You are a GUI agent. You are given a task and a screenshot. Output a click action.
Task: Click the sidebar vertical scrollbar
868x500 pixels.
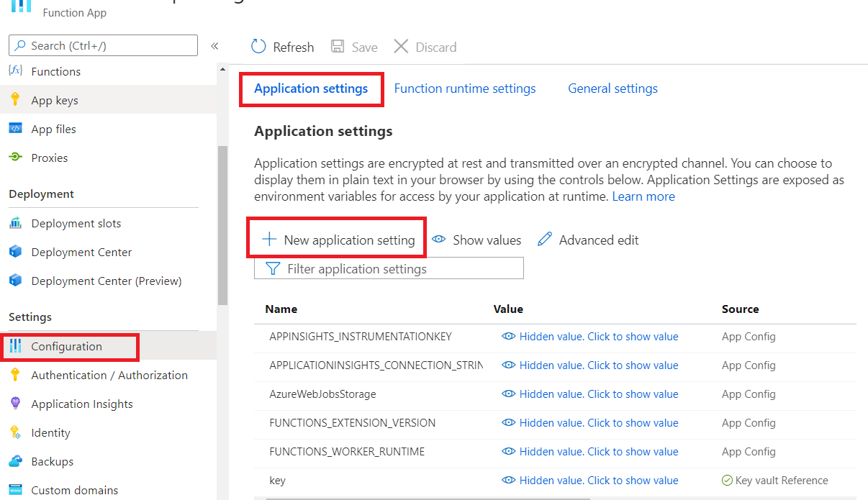[222, 224]
